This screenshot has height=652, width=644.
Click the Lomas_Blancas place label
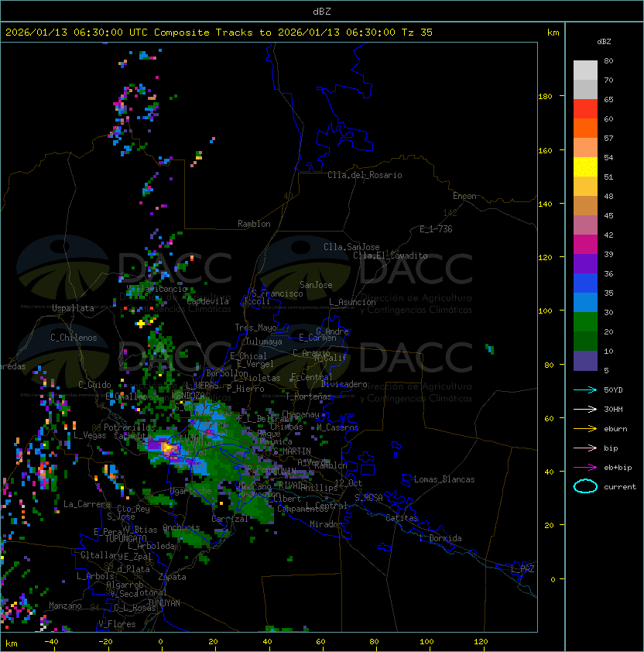[444, 479]
